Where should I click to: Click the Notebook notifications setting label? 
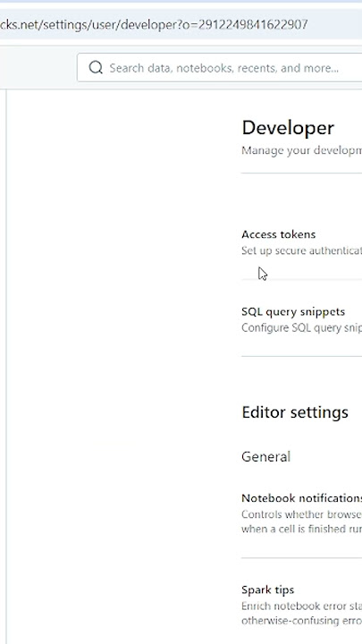tap(302, 498)
